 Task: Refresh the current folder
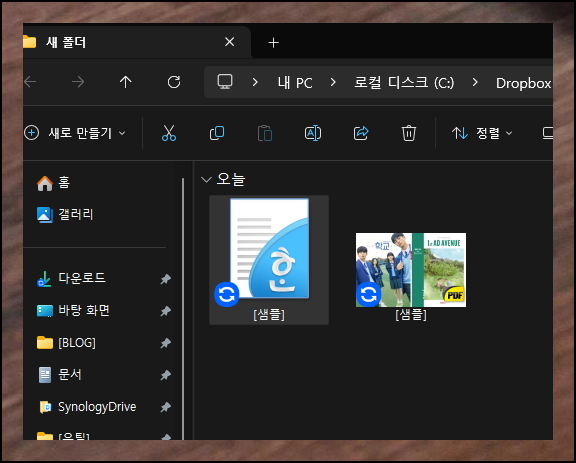(x=174, y=82)
